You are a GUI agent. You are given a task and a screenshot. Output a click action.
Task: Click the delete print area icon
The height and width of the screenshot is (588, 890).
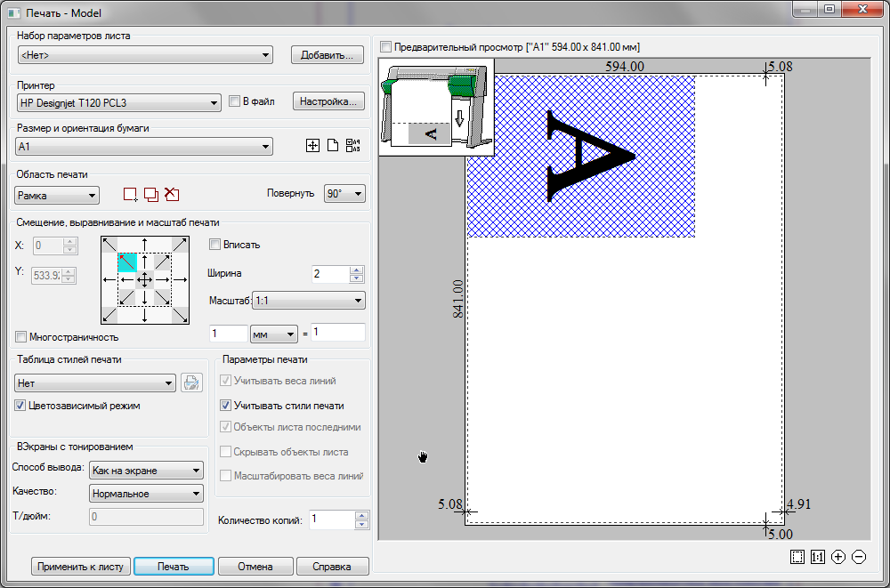point(174,194)
